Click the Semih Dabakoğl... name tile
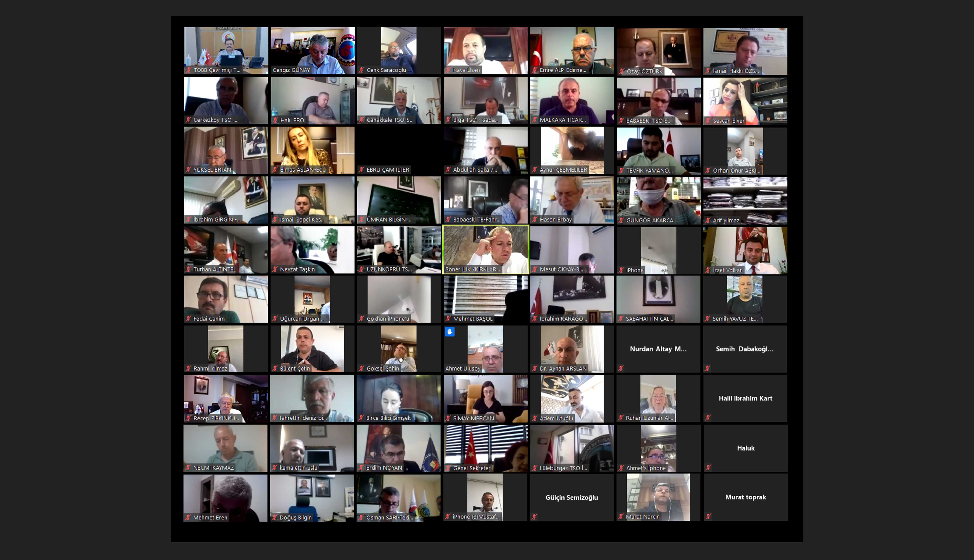This screenshot has height=560, width=974. (745, 349)
